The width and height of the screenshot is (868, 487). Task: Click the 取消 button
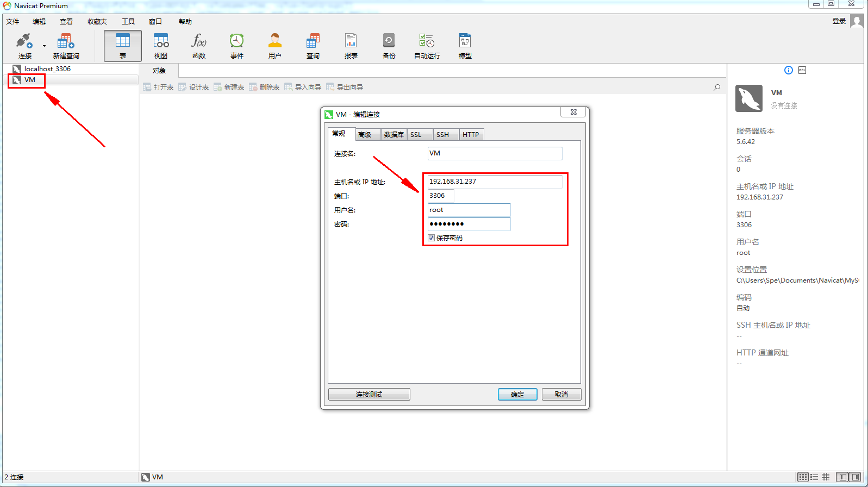point(561,395)
